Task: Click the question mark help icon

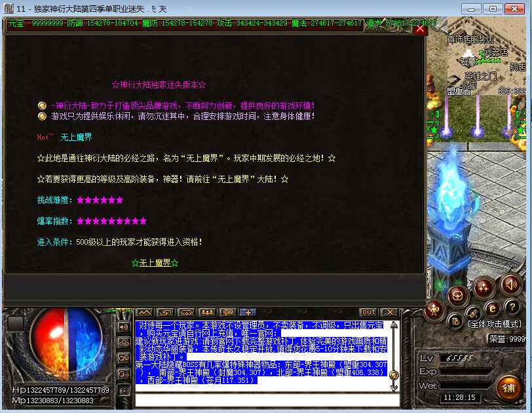Action: point(514,307)
